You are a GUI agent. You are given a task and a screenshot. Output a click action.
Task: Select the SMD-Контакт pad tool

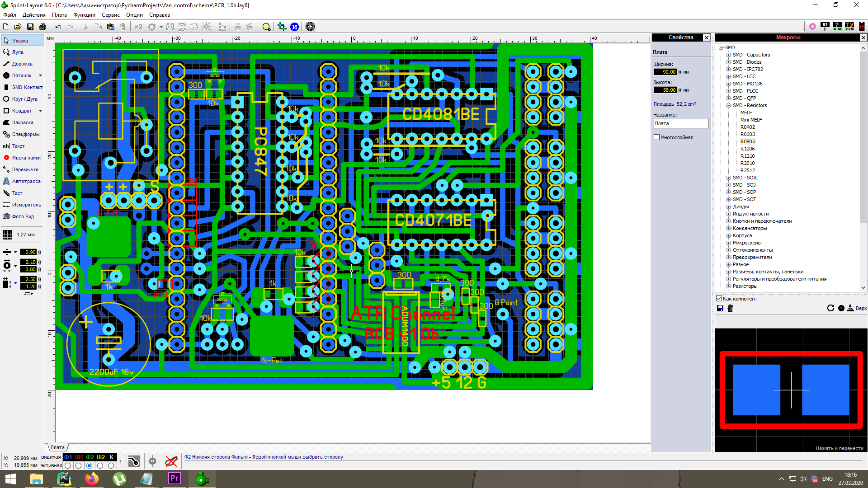pyautogui.click(x=27, y=87)
